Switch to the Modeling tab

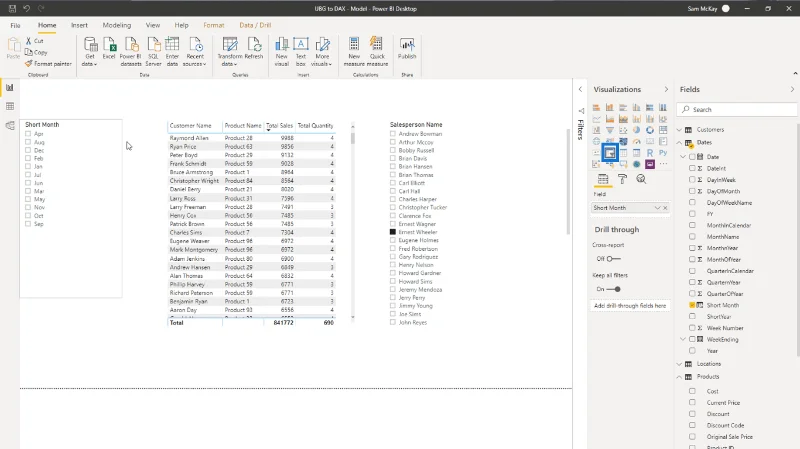tap(117, 25)
